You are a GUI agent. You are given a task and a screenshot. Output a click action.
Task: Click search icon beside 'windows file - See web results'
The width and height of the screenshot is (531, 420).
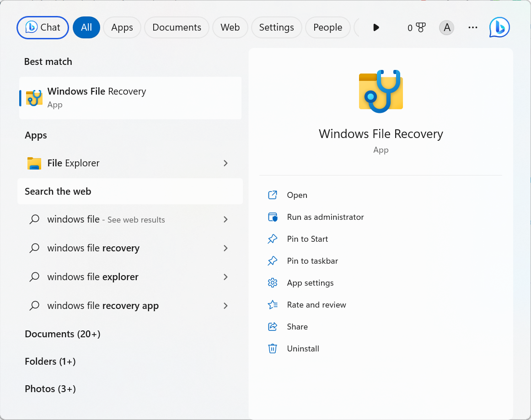[x=34, y=219]
